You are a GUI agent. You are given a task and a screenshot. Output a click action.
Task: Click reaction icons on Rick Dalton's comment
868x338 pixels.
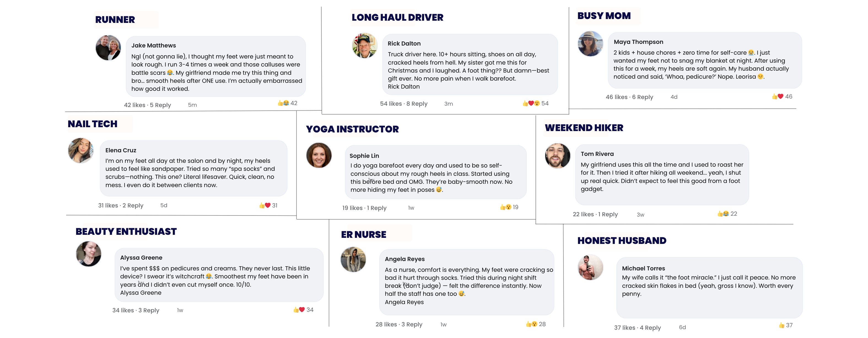click(x=531, y=103)
